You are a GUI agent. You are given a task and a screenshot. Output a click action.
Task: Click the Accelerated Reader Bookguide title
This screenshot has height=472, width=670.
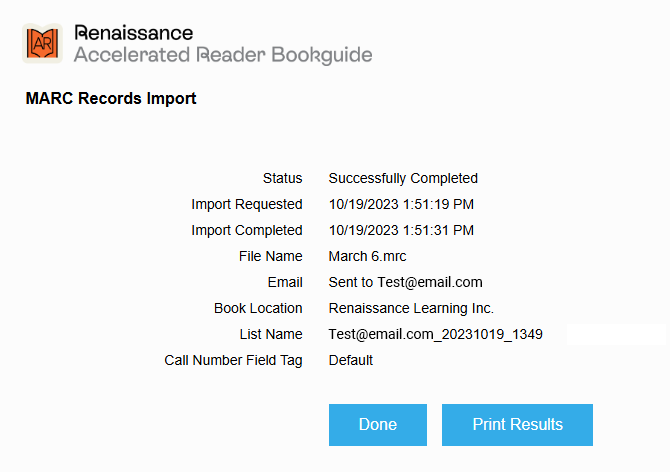click(x=223, y=55)
